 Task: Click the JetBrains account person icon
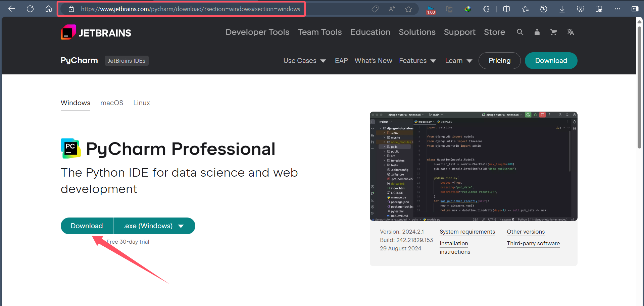click(537, 32)
